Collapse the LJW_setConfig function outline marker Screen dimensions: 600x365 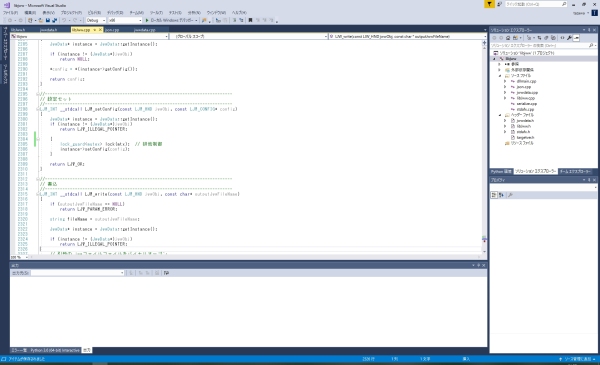38,109
